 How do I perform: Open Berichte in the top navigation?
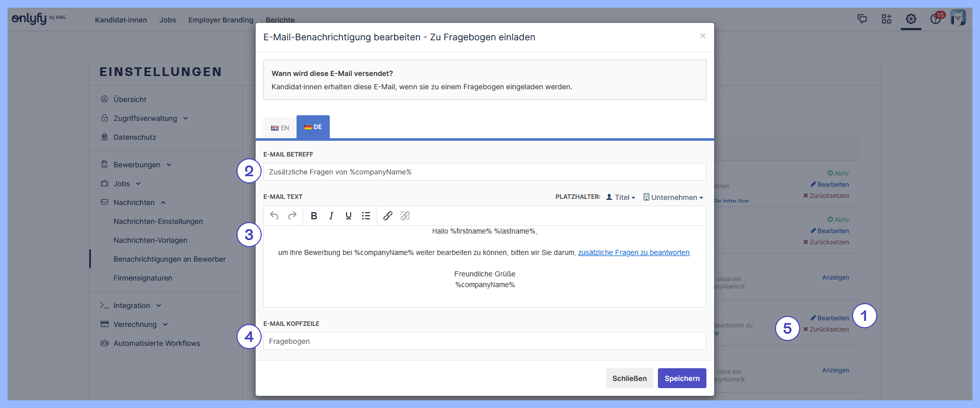[280, 20]
